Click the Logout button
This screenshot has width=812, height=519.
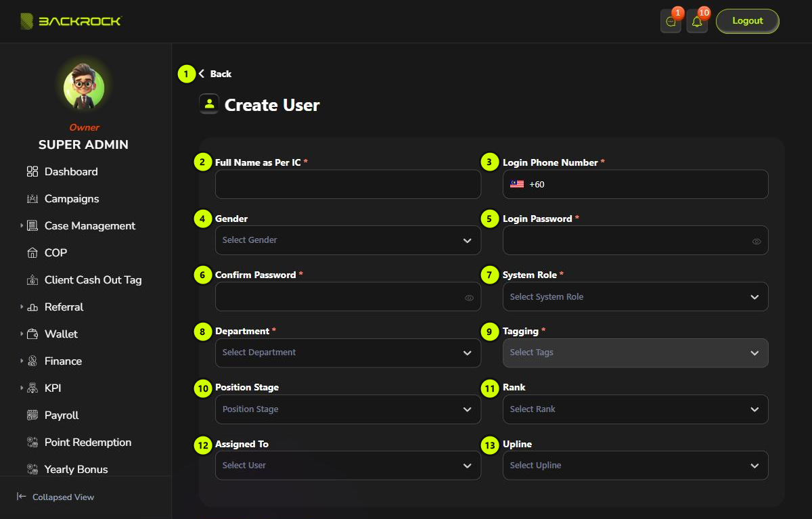[748, 21]
